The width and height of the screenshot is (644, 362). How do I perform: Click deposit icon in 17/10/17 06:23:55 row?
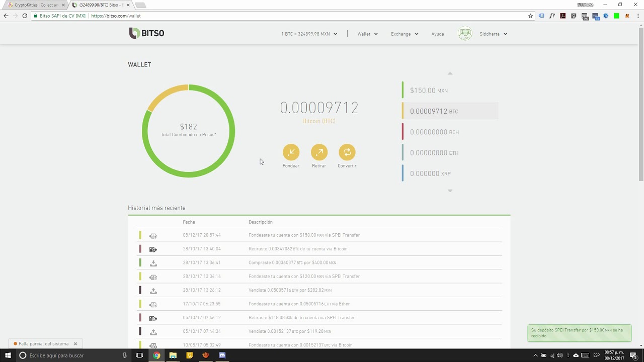coord(153,304)
